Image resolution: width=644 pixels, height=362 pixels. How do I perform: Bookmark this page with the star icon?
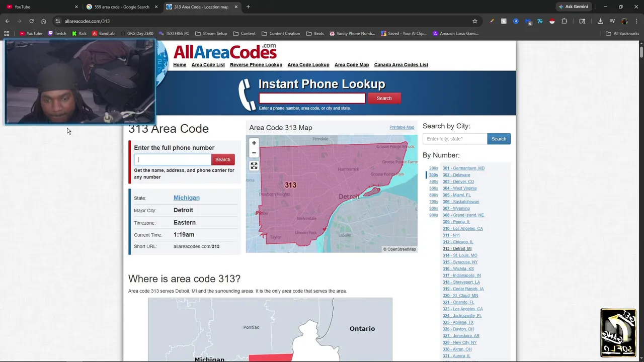[x=474, y=21]
